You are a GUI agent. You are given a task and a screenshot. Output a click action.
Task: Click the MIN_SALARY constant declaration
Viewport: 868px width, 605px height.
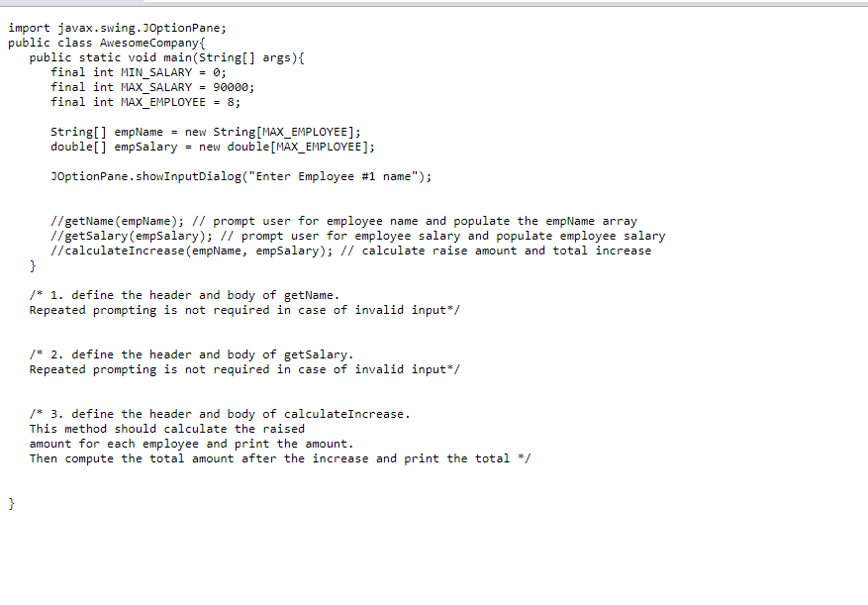(139, 72)
